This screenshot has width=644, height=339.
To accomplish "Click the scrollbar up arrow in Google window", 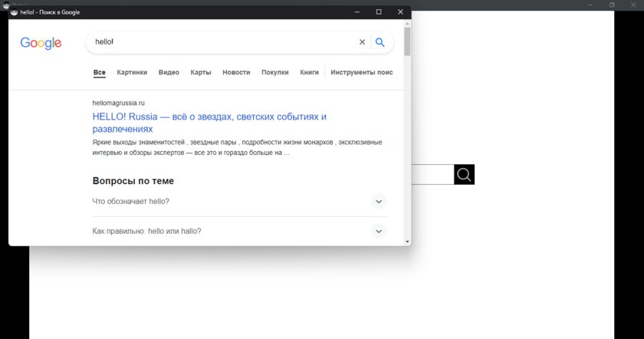I will click(407, 24).
